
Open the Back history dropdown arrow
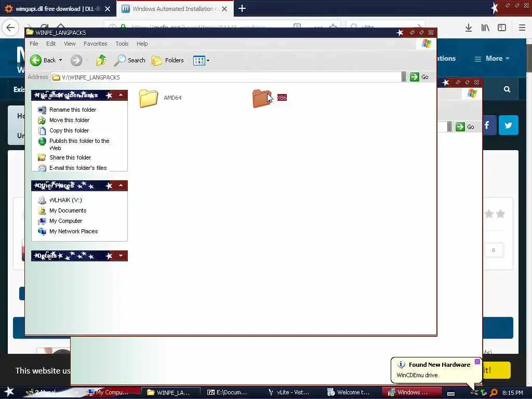60,60
